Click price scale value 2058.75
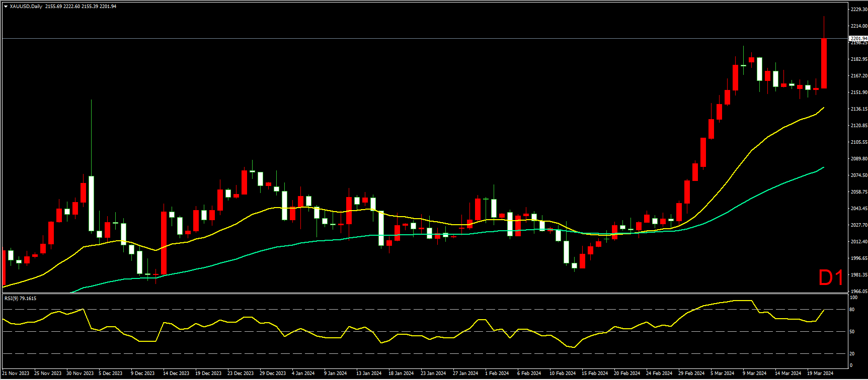868x380 pixels. tap(858, 192)
